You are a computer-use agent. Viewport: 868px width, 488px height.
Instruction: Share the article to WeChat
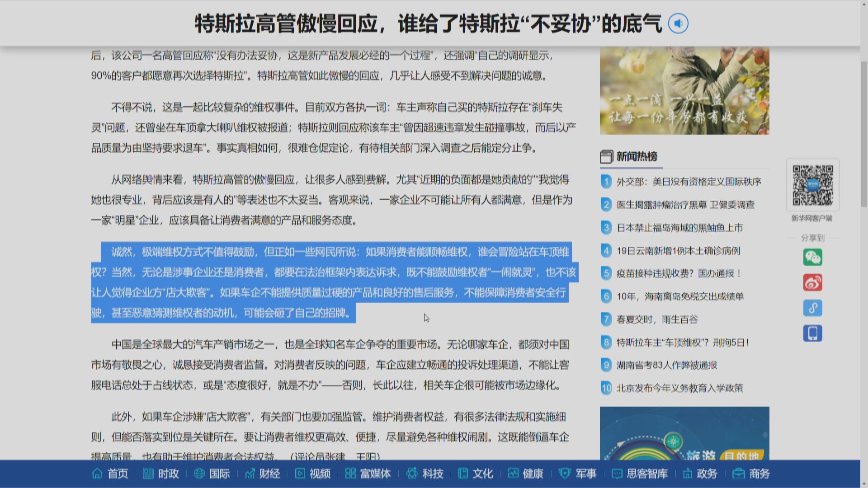tap(812, 257)
